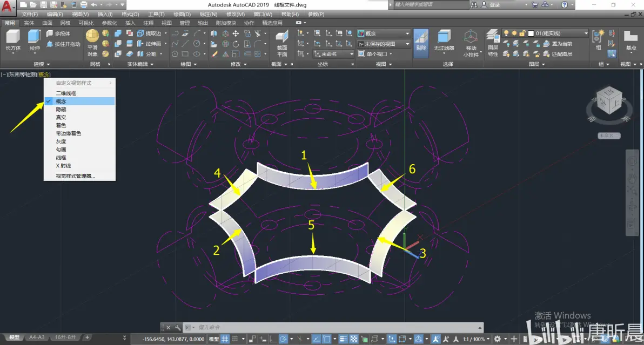Select the trim scissors tool in 修改 panel
Screen dimensions: 644x345
coord(258,33)
